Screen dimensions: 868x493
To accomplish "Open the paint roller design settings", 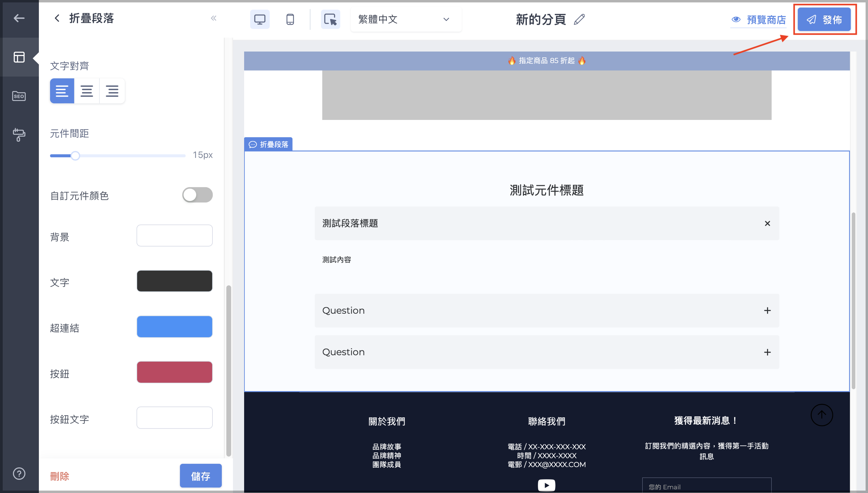I will [19, 134].
